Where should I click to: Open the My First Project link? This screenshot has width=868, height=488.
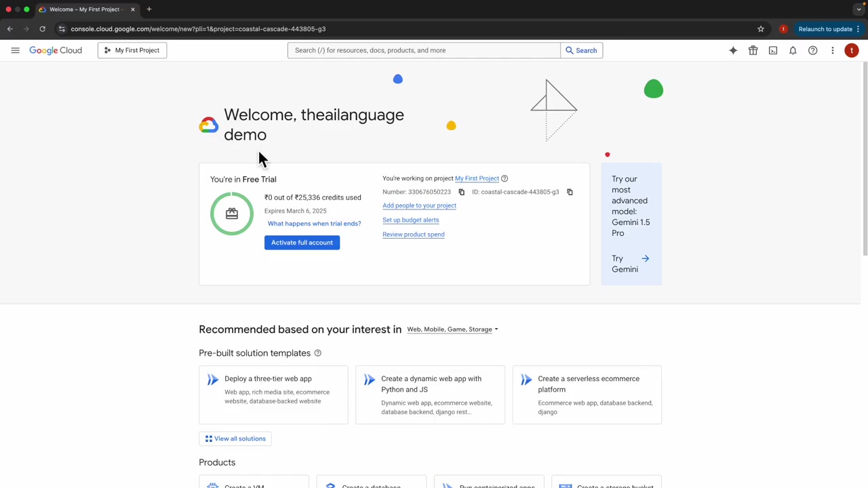click(x=477, y=178)
